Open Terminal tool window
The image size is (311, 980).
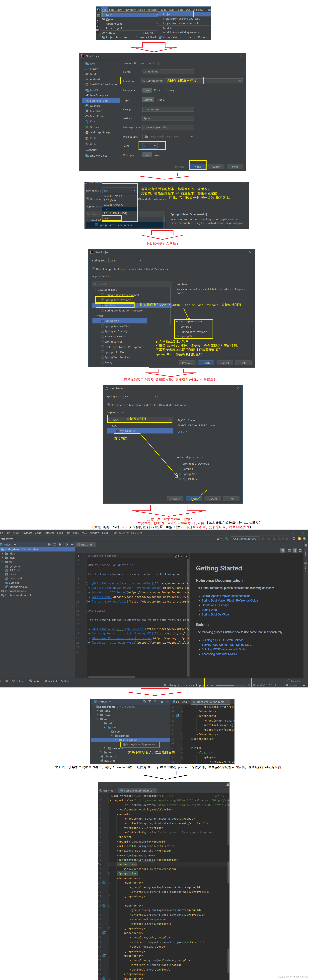click(51, 681)
